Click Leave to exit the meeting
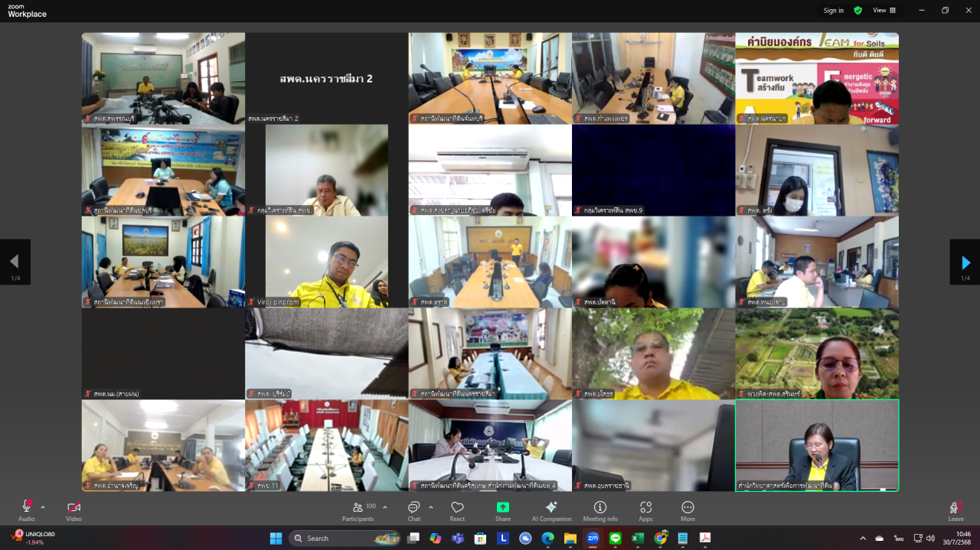Image resolution: width=980 pixels, height=550 pixels. [x=955, y=509]
